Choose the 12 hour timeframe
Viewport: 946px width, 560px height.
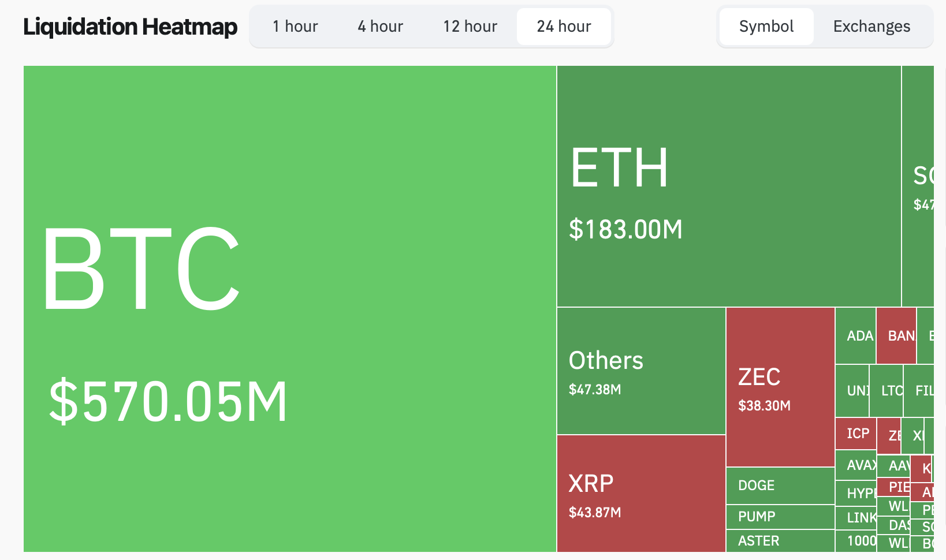pos(470,27)
